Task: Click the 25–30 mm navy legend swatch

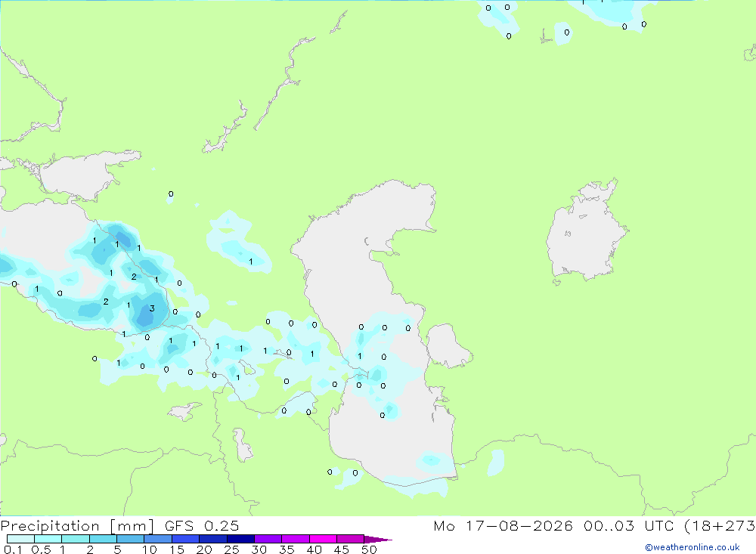Action: coord(240,539)
